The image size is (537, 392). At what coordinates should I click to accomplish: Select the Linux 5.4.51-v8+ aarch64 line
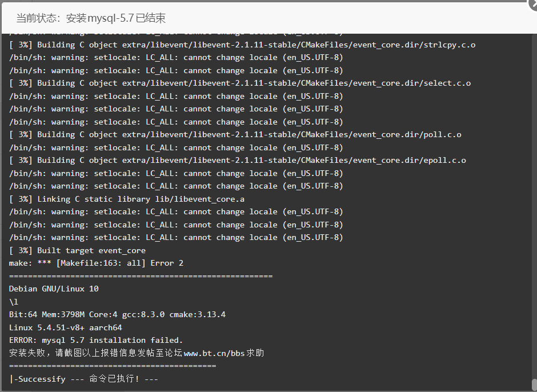[66, 327]
